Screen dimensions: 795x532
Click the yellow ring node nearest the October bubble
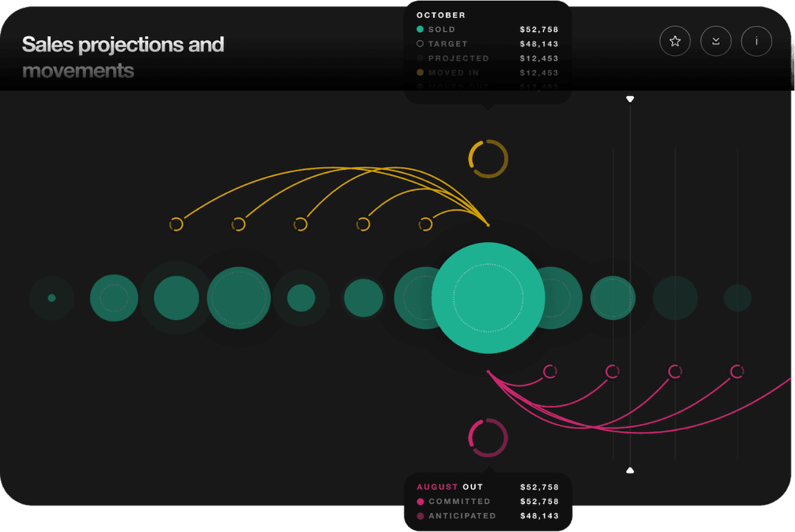coord(426,224)
